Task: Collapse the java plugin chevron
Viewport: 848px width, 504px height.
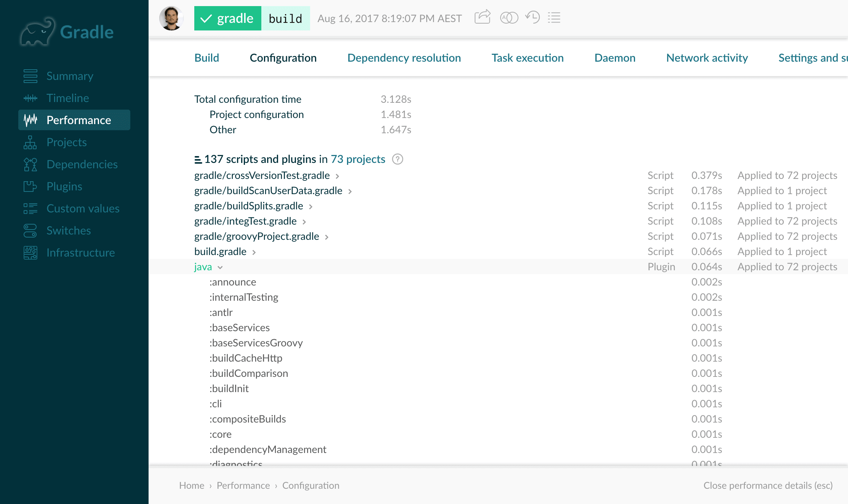Action: click(x=220, y=267)
